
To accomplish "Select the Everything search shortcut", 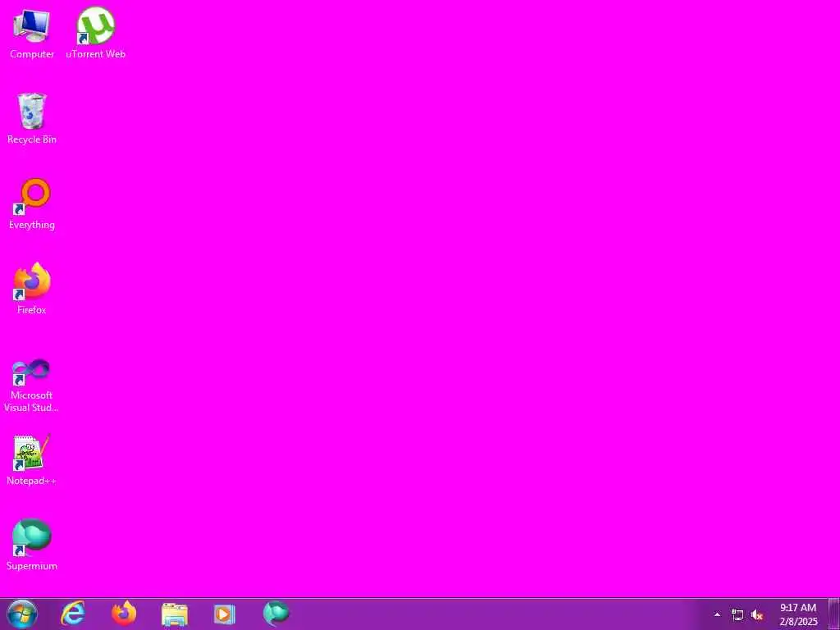I will click(32, 204).
